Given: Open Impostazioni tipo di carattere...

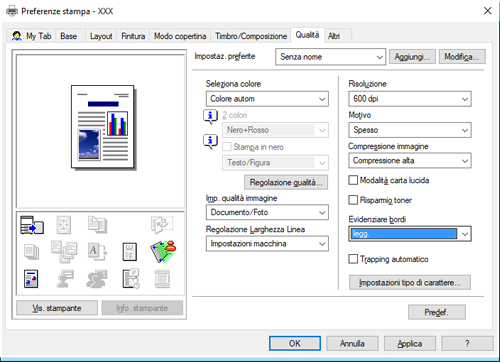Looking at the screenshot, I should click(x=410, y=282).
